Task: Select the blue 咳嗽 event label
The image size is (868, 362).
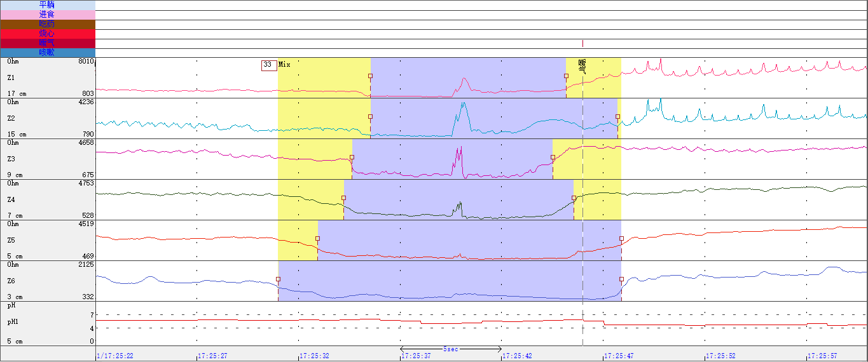Action: (47, 52)
